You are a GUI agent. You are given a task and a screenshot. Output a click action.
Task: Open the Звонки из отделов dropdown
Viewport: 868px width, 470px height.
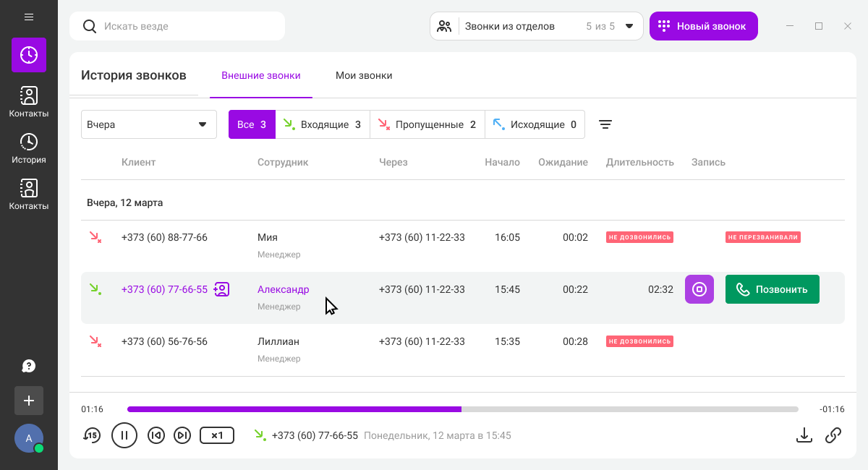tap(536, 26)
